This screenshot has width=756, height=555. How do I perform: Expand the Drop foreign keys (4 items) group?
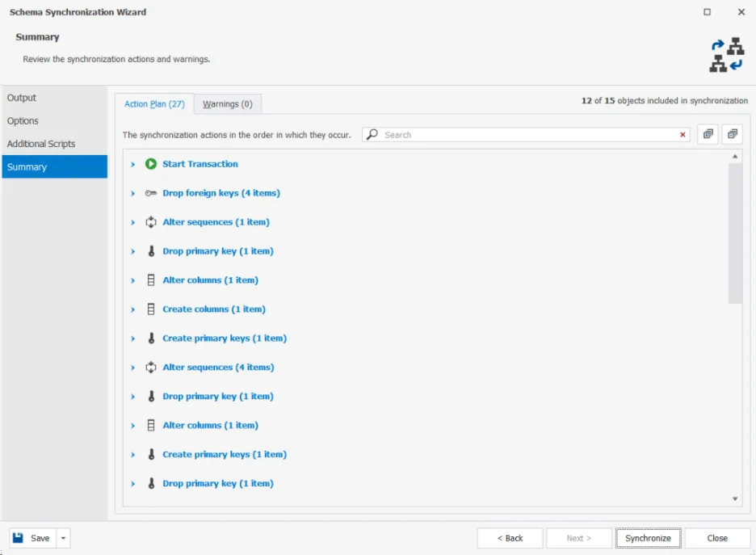[x=132, y=193]
